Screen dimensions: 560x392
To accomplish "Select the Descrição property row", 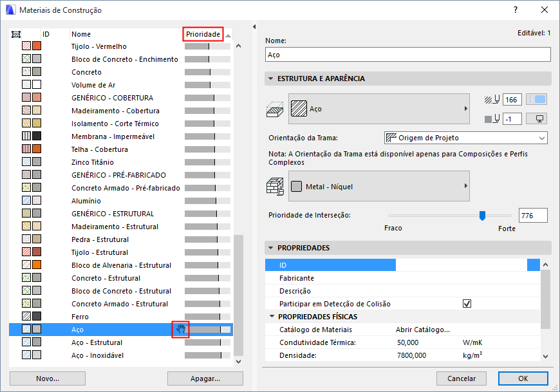I will click(402, 290).
